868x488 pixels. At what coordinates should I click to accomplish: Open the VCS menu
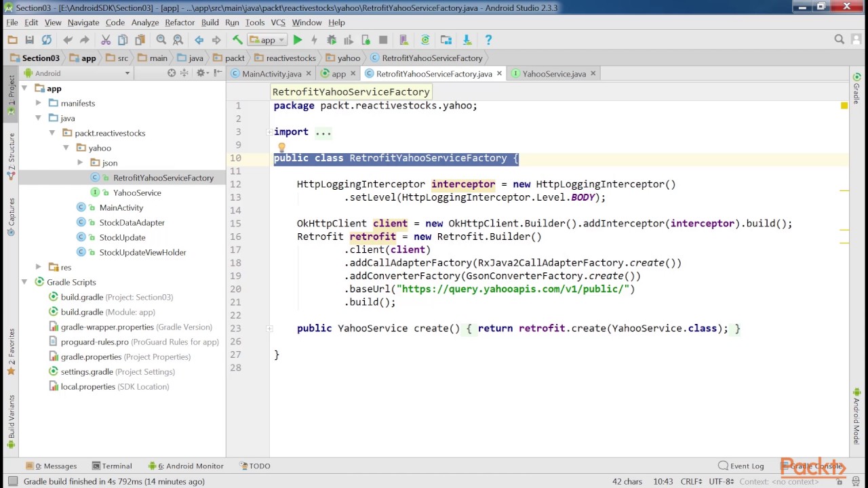(x=277, y=22)
